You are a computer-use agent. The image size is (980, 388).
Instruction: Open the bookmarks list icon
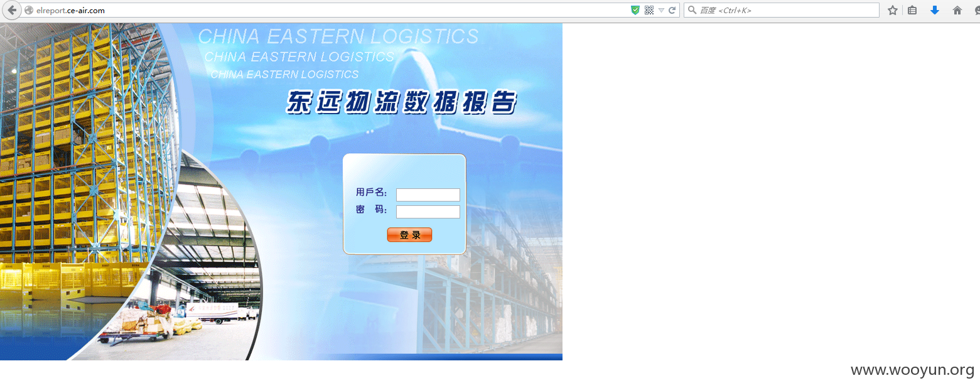(x=912, y=10)
